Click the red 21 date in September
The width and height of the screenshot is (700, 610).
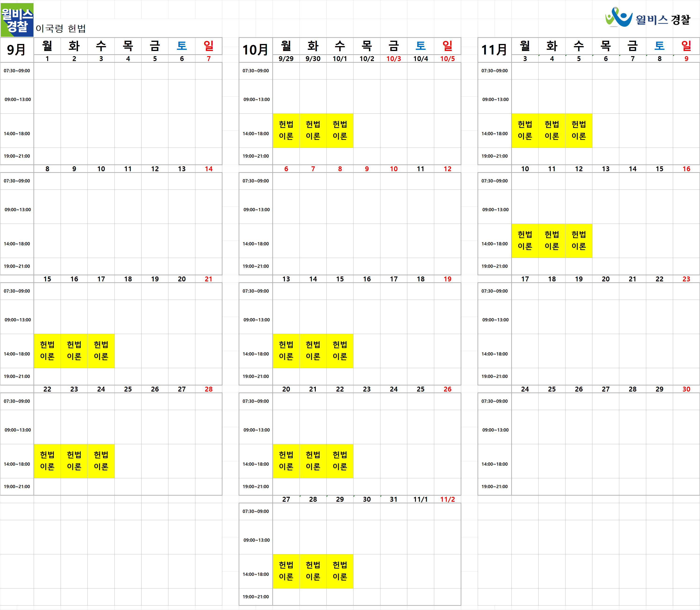pos(209,279)
